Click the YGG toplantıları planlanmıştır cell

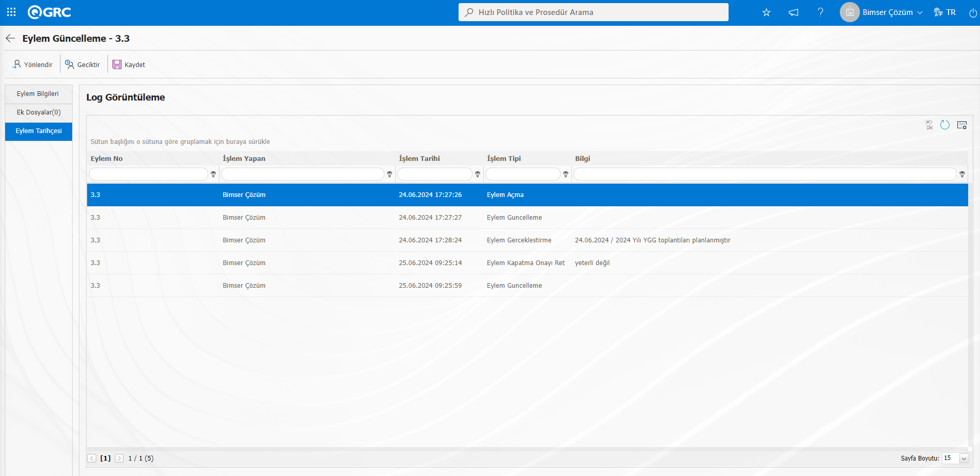tap(652, 240)
